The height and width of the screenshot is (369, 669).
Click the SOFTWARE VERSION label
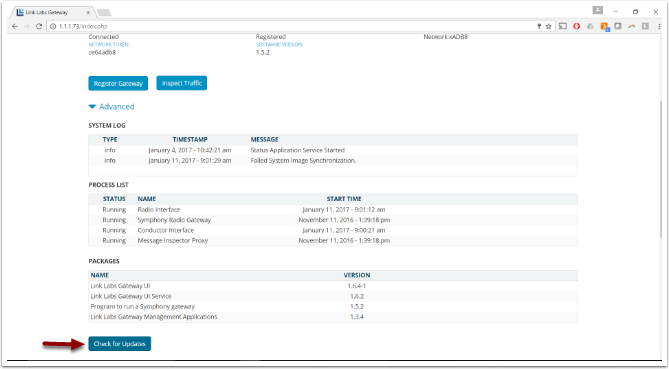point(279,44)
